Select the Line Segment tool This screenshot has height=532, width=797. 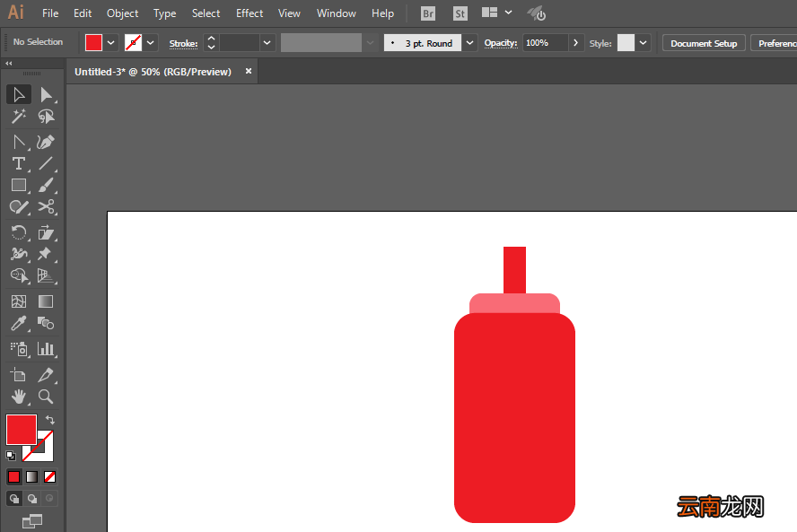(46, 163)
